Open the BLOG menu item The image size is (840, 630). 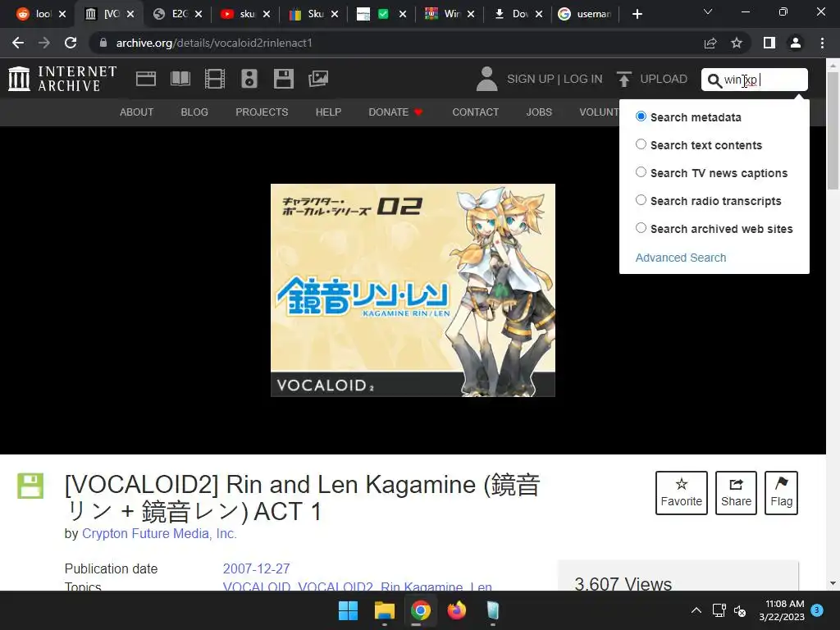coord(194,112)
